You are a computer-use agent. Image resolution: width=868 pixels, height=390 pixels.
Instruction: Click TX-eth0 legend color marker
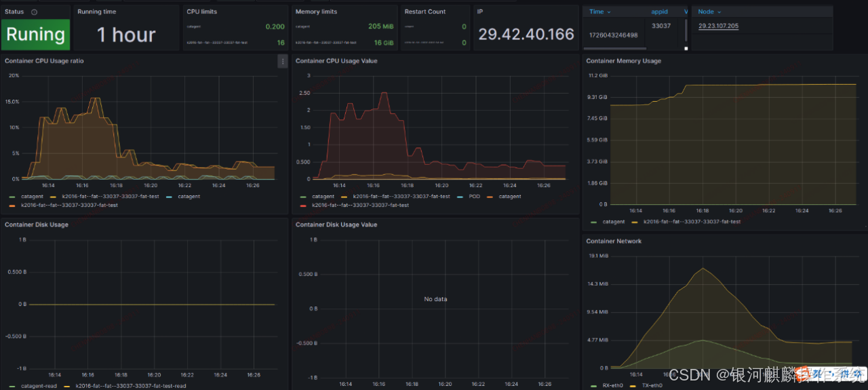634,385
